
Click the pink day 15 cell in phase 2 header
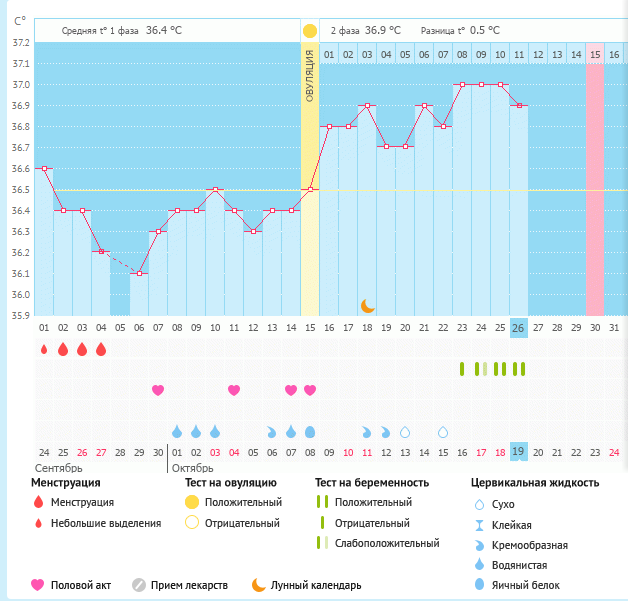[x=595, y=54]
